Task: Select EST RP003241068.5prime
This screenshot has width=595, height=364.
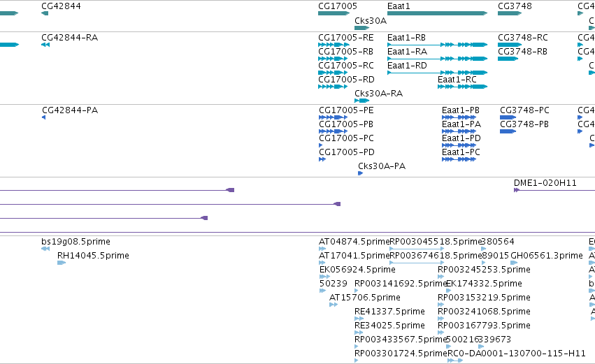Action: (484, 312)
